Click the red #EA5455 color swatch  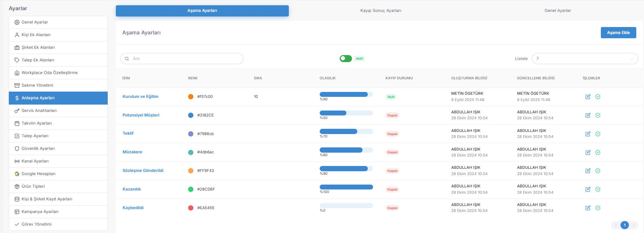(x=191, y=208)
